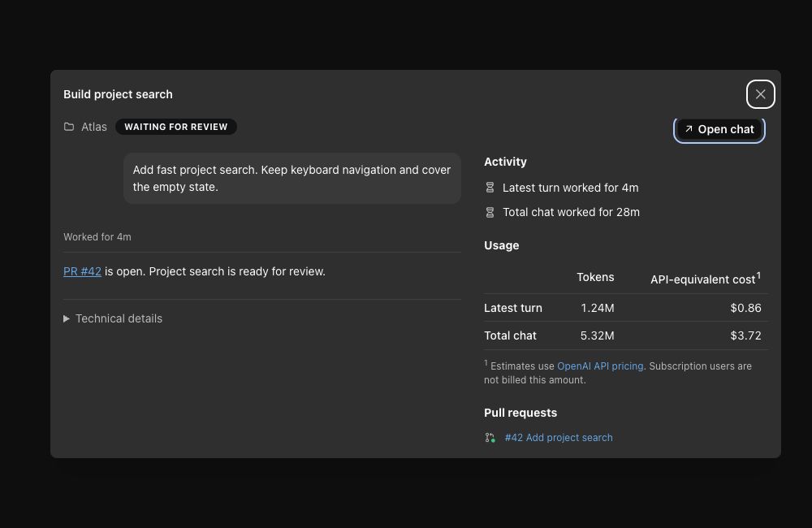Image resolution: width=812 pixels, height=528 pixels.
Task: Click the Latest turn cost $0.86
Action: [x=745, y=308]
